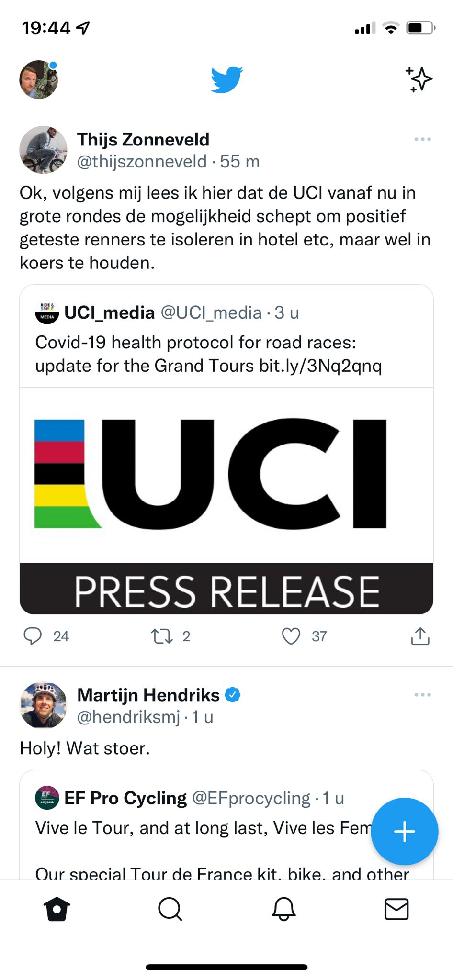Reply to Thijs Zonneveld's tweet

coord(33,636)
